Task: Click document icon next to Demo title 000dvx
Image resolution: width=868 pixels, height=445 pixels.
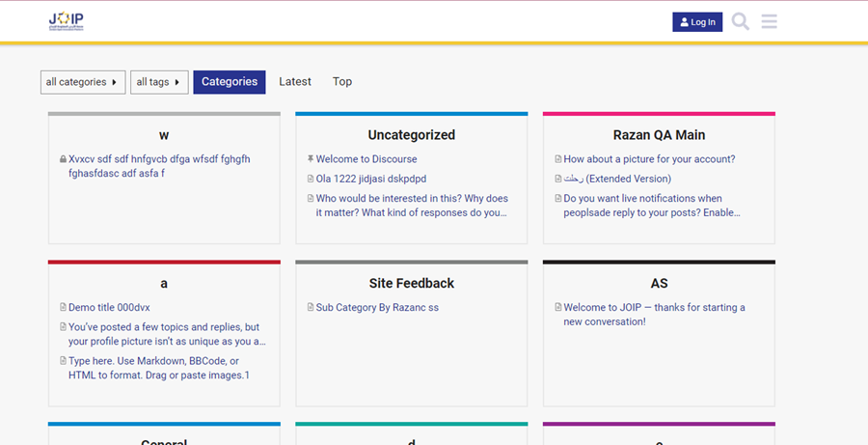Action: point(63,308)
